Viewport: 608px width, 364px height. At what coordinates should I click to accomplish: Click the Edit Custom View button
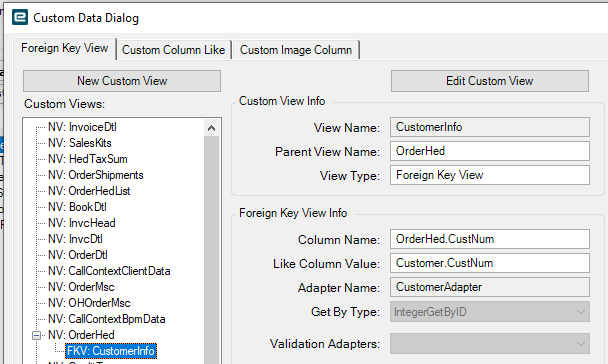pos(490,81)
